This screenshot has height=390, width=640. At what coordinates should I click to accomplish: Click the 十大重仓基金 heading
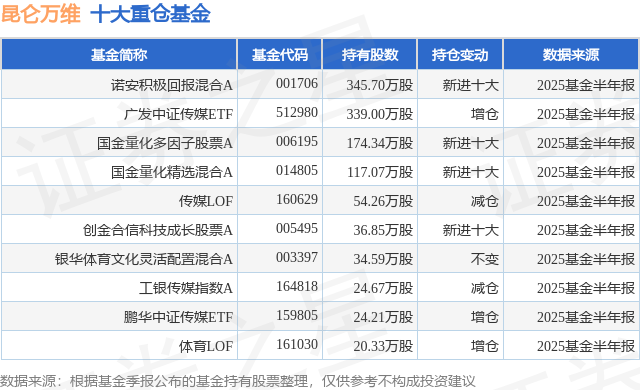(150, 14)
